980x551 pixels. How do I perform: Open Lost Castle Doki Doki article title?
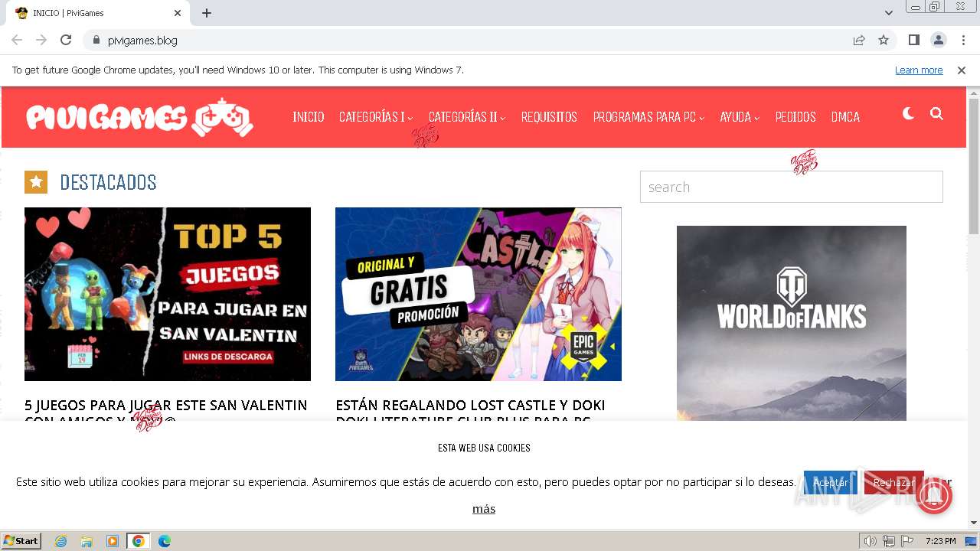[x=470, y=412]
